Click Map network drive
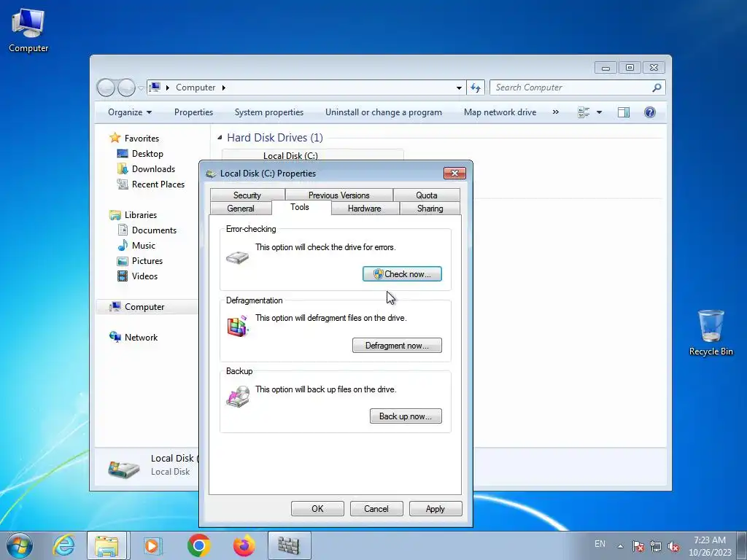Image resolution: width=747 pixels, height=560 pixels. (x=500, y=112)
